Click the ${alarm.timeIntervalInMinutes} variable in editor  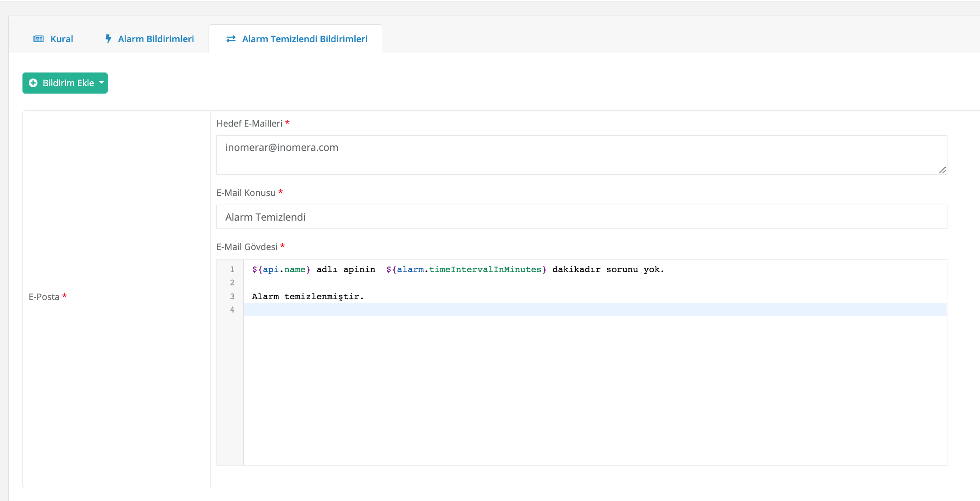point(466,269)
